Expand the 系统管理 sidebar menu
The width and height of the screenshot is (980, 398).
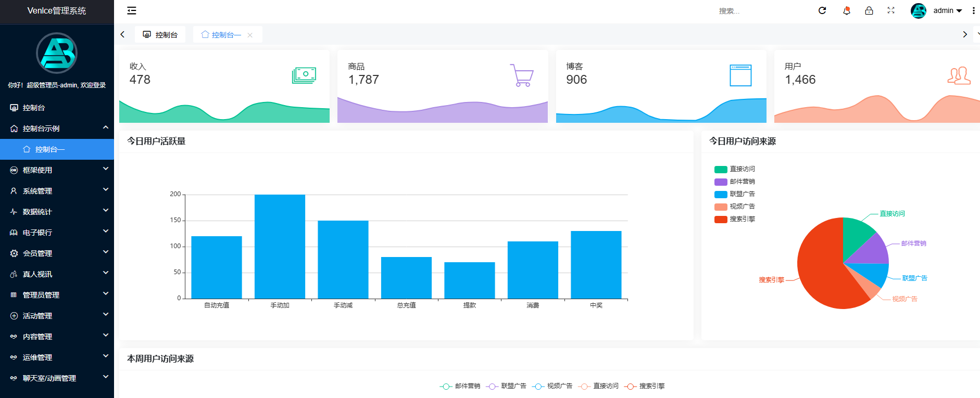tap(57, 191)
